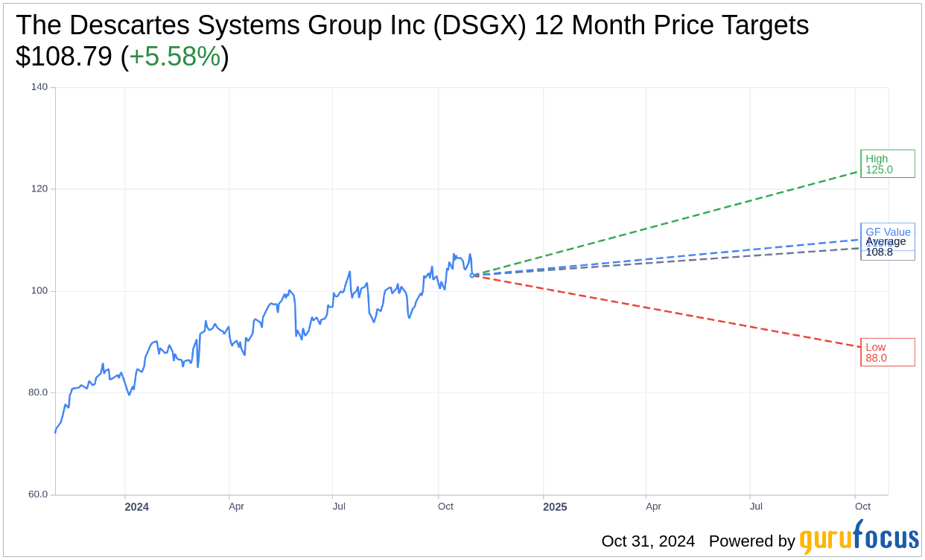Click the Powered by text
This screenshot has height=560, width=925.
click(x=751, y=541)
